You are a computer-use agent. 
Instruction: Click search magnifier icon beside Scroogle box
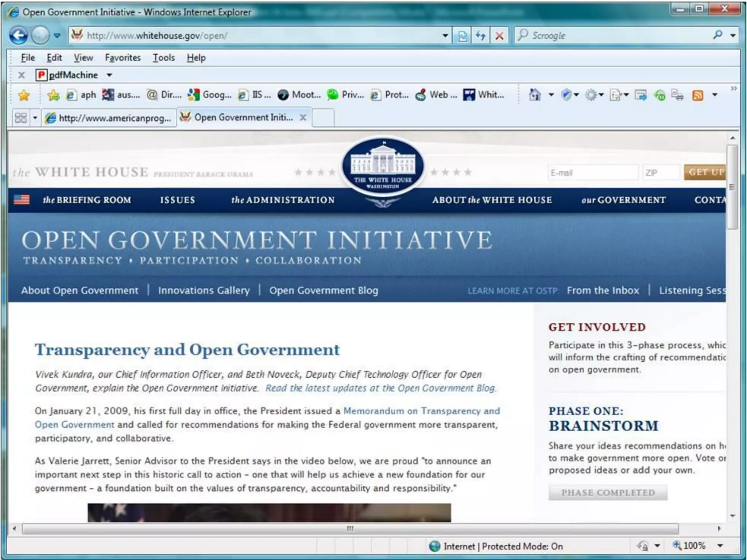pos(717,35)
